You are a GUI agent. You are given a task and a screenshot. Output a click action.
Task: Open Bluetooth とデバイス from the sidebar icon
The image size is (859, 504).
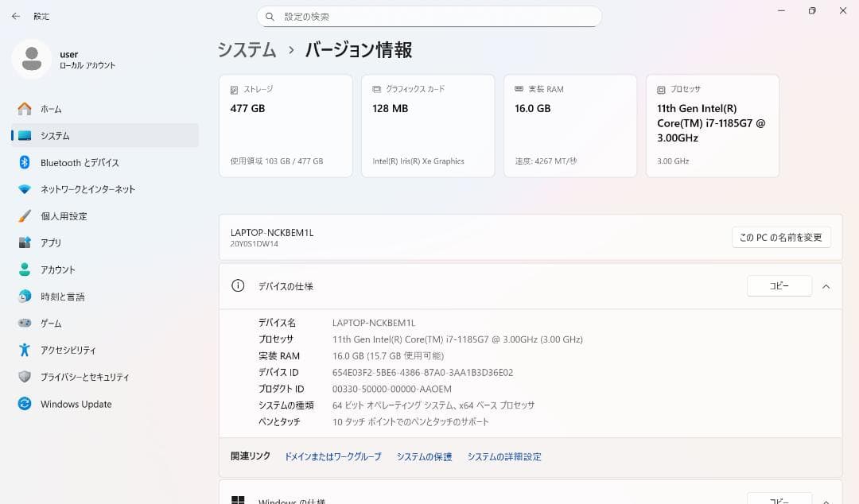[x=23, y=162]
